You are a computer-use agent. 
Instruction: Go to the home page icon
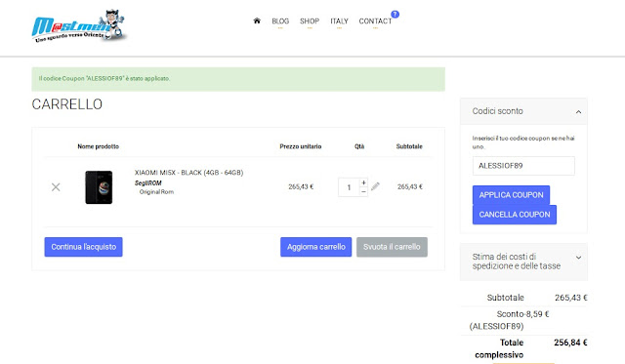click(257, 20)
